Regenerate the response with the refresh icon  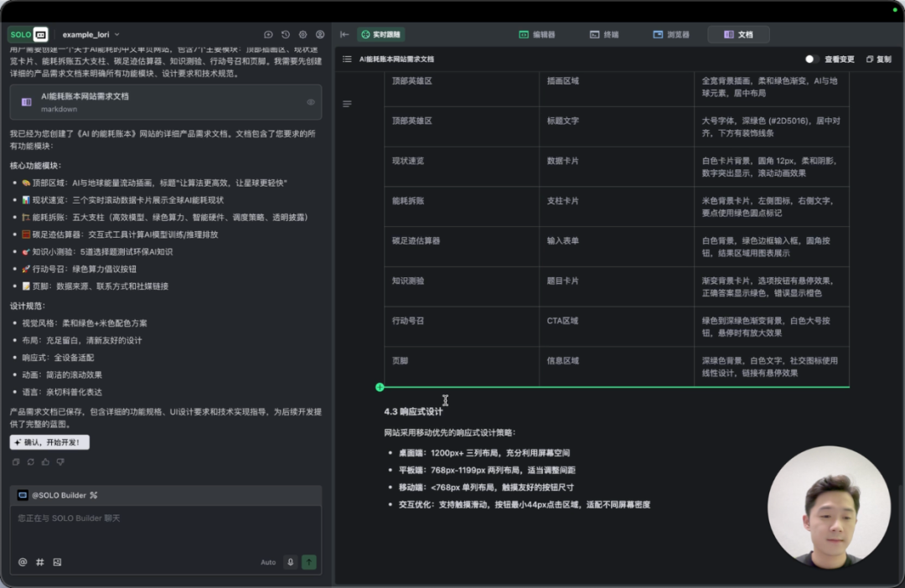point(30,462)
